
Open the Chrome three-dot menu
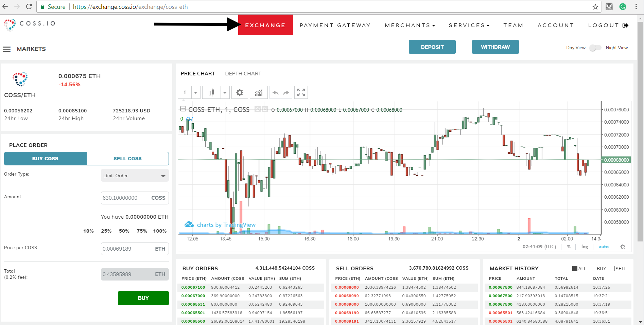click(x=636, y=7)
